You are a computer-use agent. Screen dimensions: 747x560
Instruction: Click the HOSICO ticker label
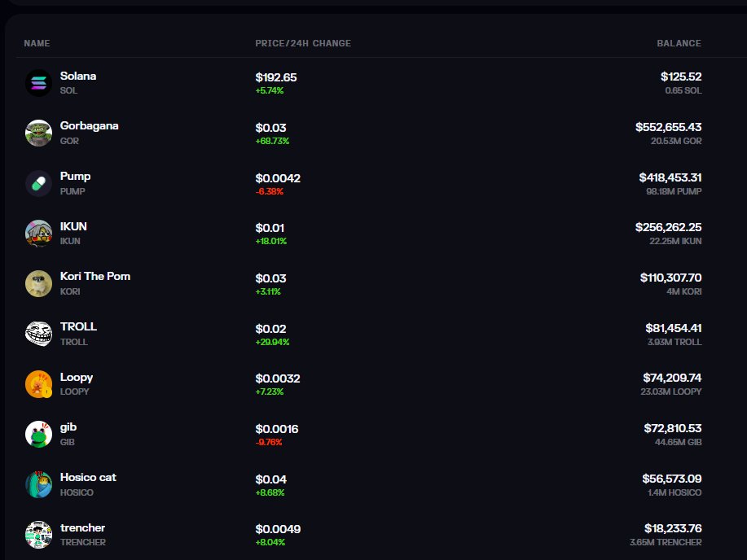77,493
